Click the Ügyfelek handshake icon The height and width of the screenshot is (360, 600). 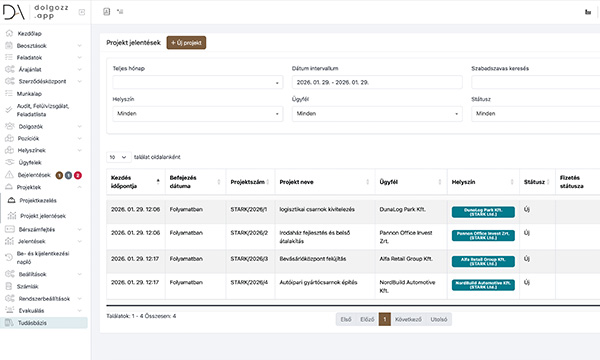(x=10, y=162)
